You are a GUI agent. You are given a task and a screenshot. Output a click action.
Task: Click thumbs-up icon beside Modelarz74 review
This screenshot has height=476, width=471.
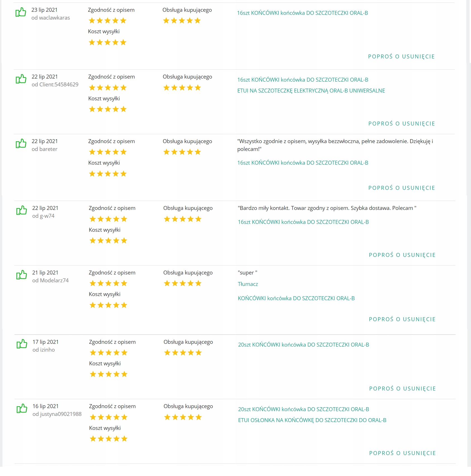[x=22, y=275]
